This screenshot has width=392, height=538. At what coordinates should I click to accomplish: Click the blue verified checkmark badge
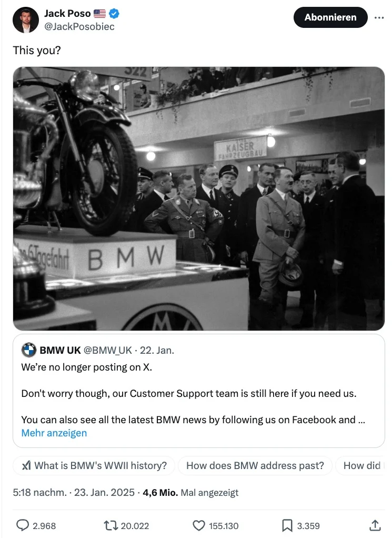tap(114, 14)
